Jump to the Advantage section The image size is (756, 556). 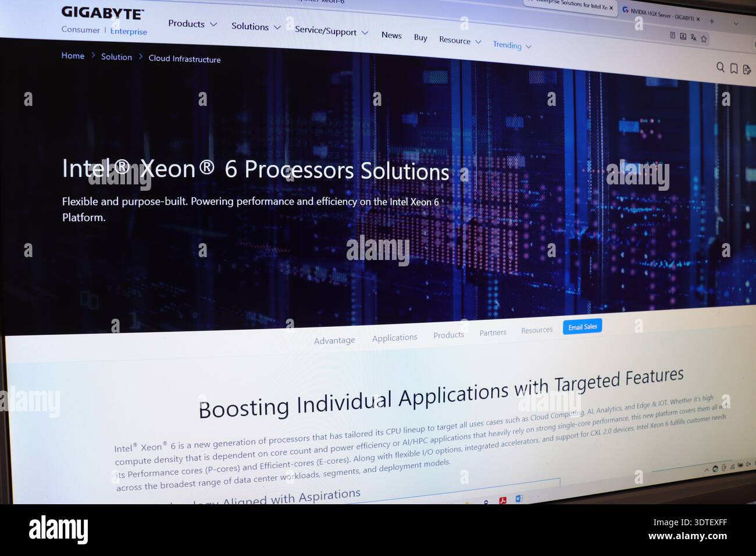(x=334, y=341)
